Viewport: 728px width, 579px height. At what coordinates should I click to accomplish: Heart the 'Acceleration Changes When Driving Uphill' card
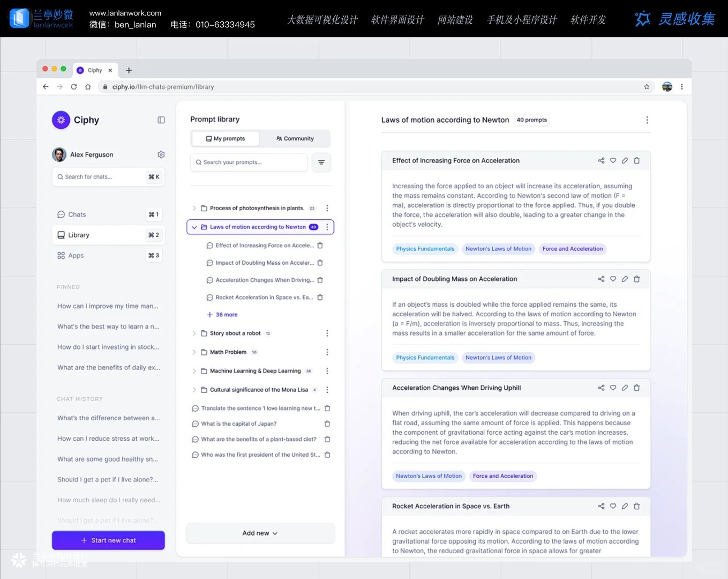(613, 388)
